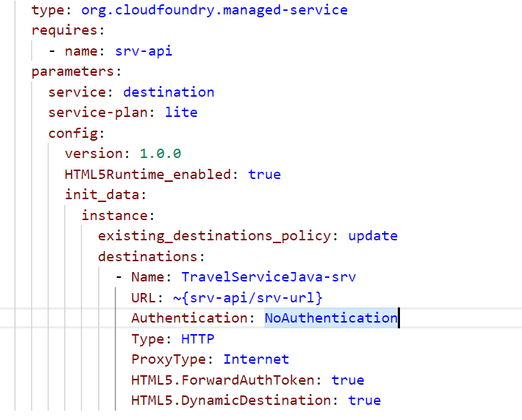Click the 'config:' key
The image size is (522, 420).
click(x=77, y=134)
